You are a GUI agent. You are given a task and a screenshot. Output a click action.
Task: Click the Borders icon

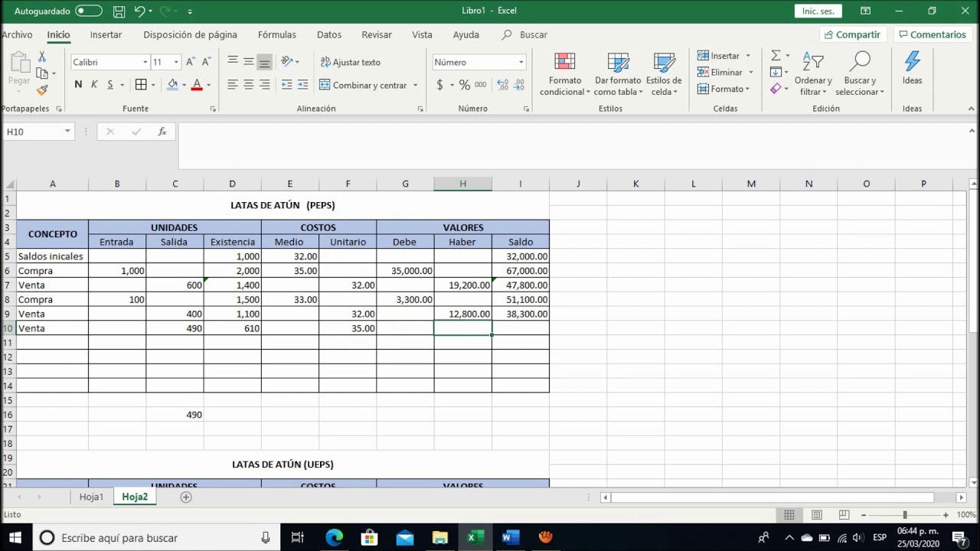[141, 85]
